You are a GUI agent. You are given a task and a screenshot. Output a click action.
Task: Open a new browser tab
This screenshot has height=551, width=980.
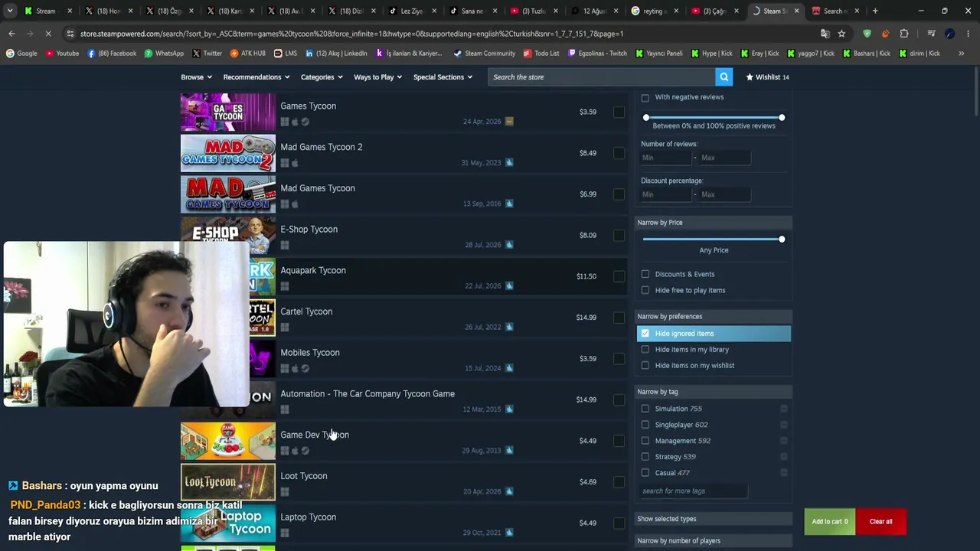coord(875,11)
